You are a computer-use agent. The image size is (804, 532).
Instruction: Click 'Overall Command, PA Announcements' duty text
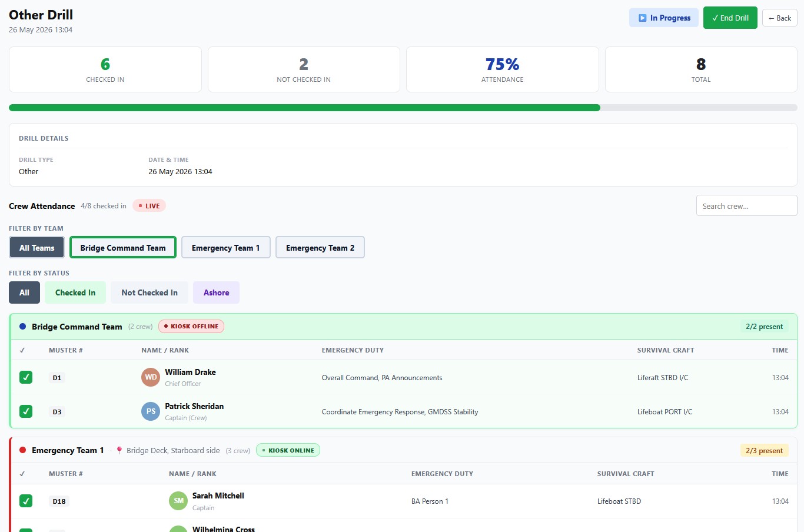pyautogui.click(x=382, y=378)
